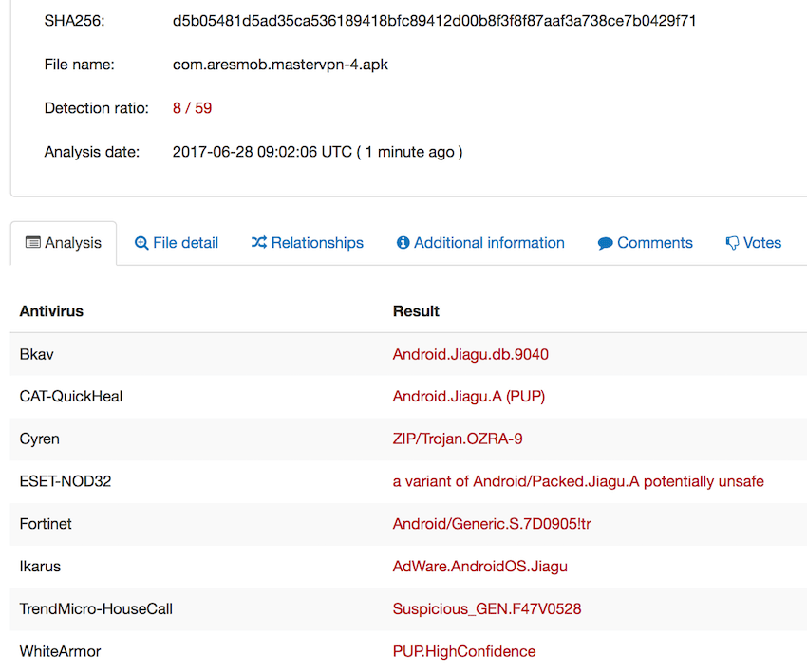The width and height of the screenshot is (807, 672).
Task: Click the File detail magnifier icon
Action: (141, 243)
